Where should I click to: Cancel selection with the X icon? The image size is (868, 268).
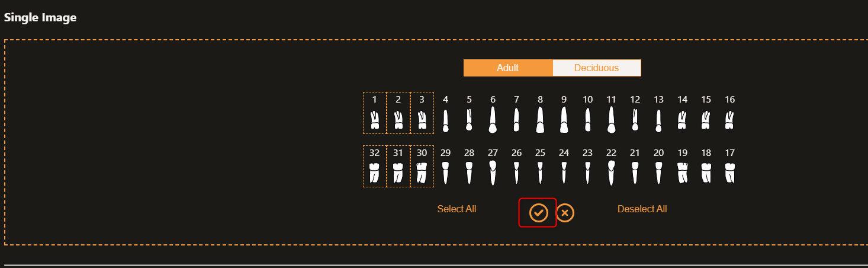565,212
